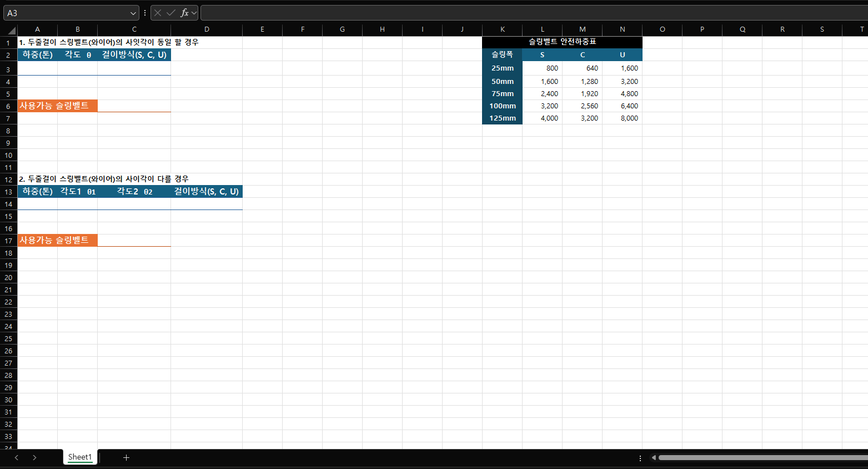Click the orange 사용가능 슬링벨트 cell in row 6
This screenshot has height=469, width=868.
pyautogui.click(x=57, y=106)
